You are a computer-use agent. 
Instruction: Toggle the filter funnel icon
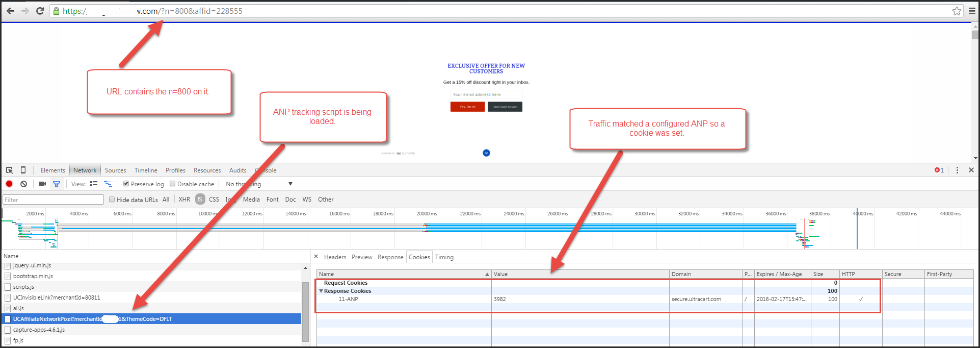[x=57, y=184]
